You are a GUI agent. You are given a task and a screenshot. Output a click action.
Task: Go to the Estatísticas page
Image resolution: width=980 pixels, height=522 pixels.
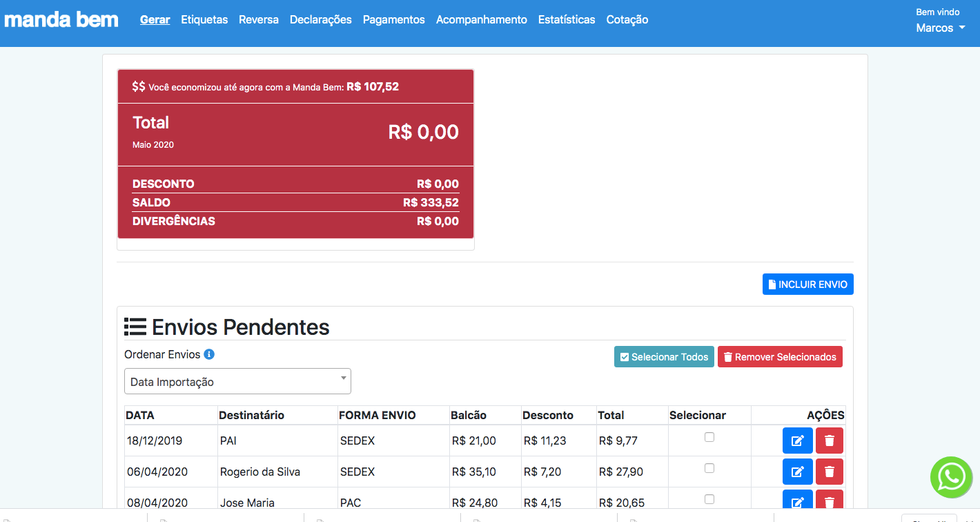coord(566,20)
